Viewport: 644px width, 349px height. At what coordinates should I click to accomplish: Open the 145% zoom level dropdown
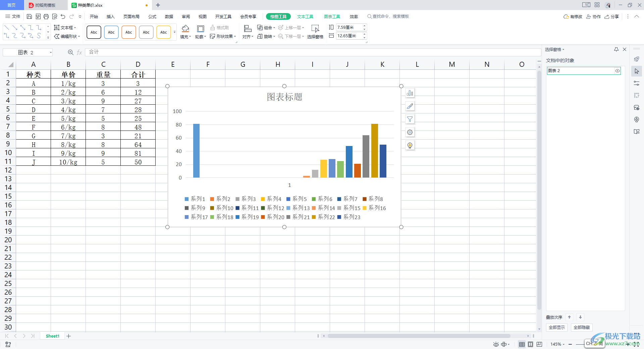point(557,344)
